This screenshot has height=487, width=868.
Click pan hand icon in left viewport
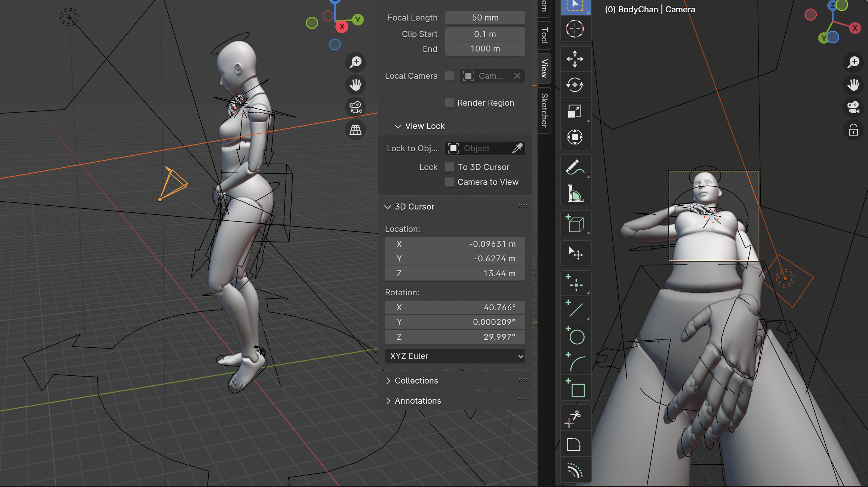pos(355,85)
